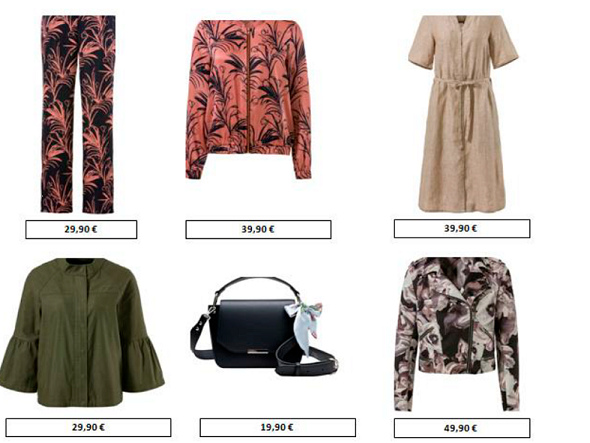Click the 49,90 € price under floral jacket
This screenshot has height=443, width=590.
click(x=462, y=428)
